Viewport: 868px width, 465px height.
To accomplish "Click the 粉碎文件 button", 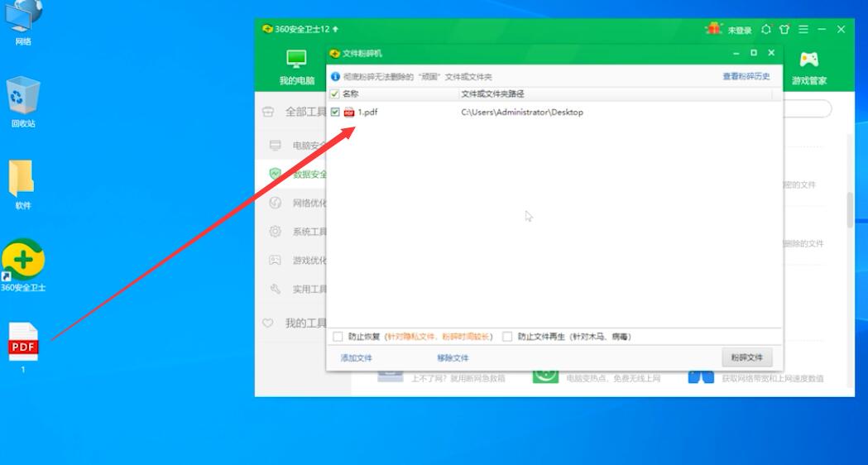I will coord(746,357).
